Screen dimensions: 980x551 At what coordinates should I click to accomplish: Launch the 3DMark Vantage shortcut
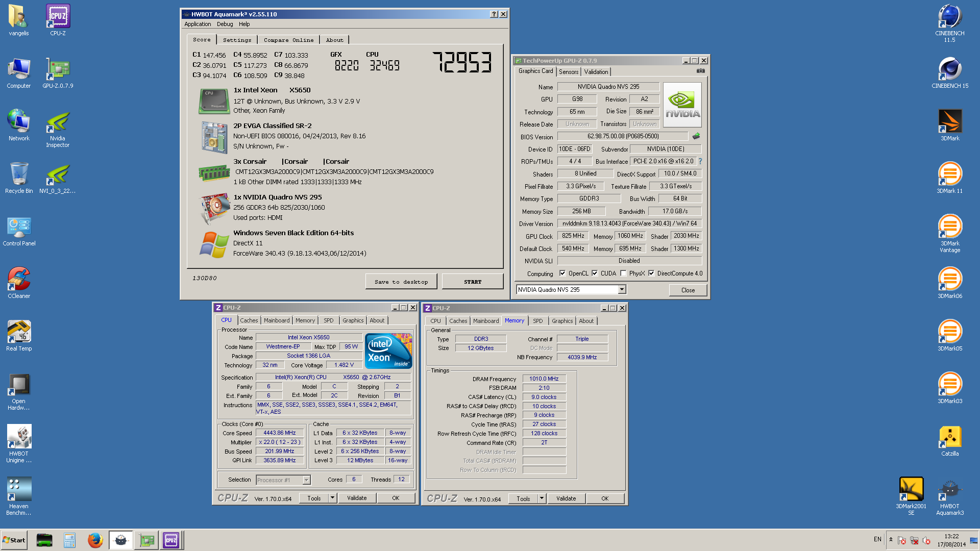(x=950, y=234)
